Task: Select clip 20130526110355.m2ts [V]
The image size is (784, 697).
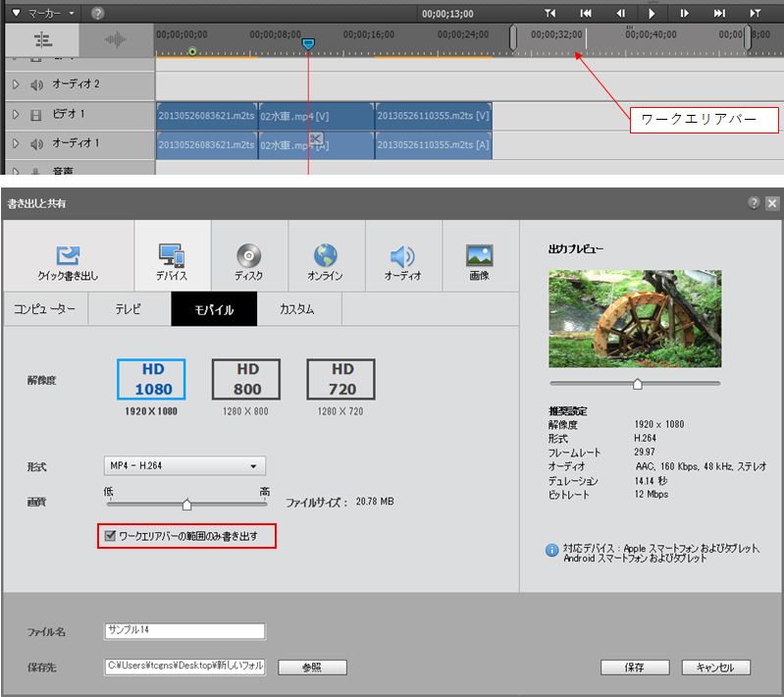Action: point(434,116)
